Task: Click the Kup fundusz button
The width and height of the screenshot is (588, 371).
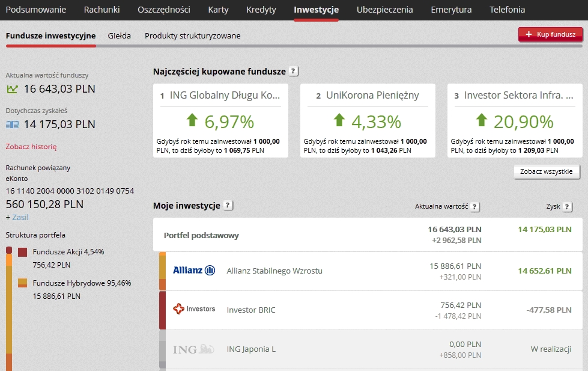Action: pos(551,34)
